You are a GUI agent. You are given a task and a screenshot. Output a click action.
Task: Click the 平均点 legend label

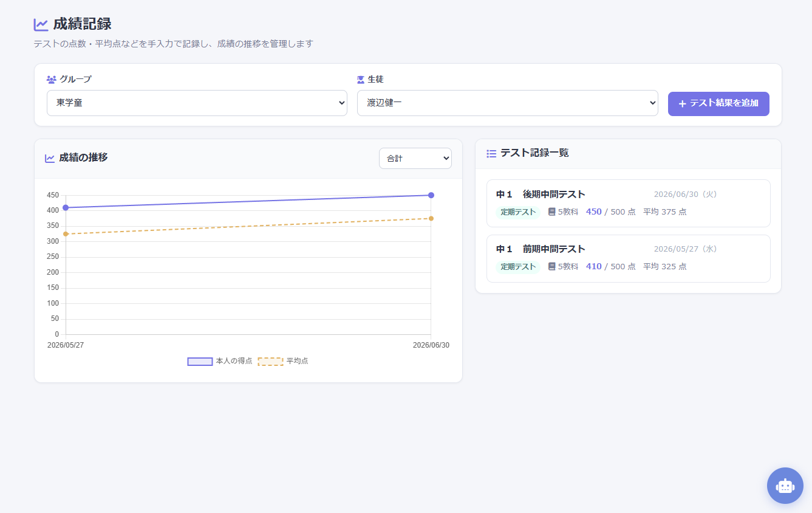(297, 361)
